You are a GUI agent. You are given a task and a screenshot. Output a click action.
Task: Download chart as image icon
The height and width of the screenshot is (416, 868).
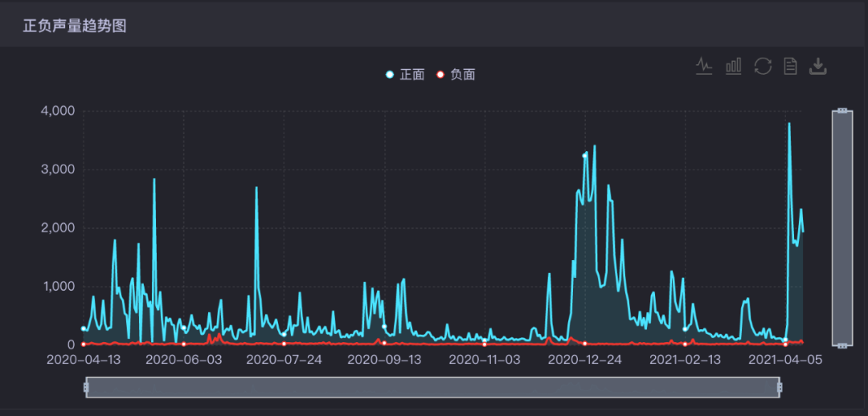click(x=818, y=66)
